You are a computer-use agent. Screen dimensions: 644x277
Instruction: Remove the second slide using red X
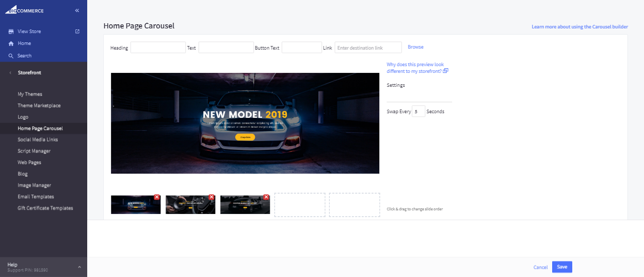click(x=212, y=197)
